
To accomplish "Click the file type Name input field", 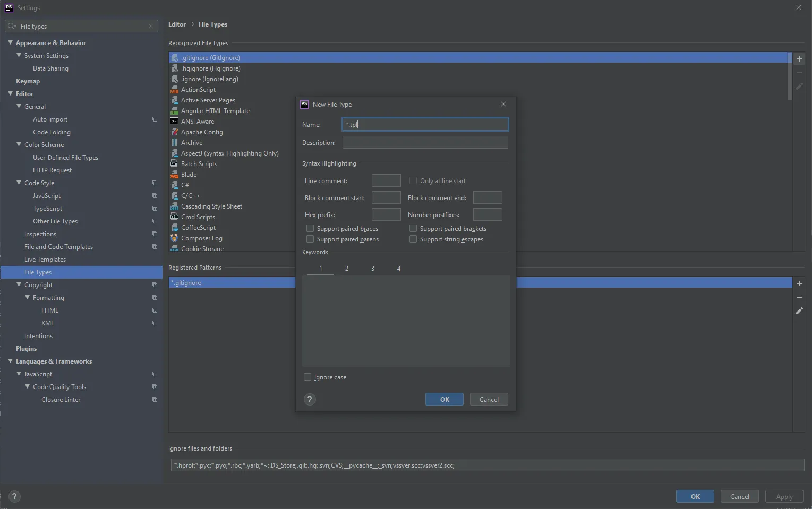I will coord(425,124).
